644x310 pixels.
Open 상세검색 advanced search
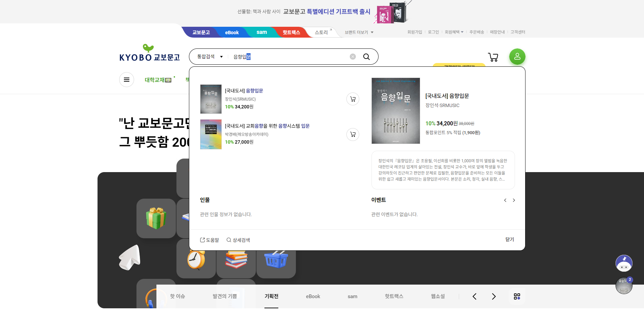click(239, 240)
